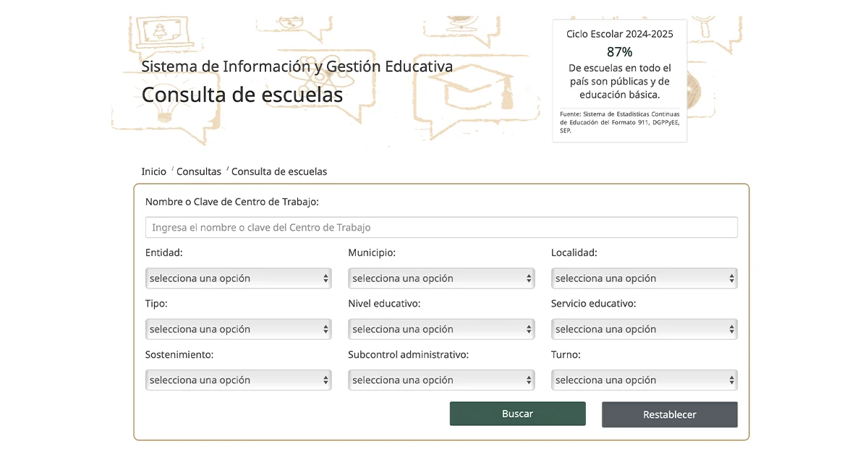Viewport: 868px width, 454px height.
Task: Click the Restablecer button
Action: pos(670,414)
